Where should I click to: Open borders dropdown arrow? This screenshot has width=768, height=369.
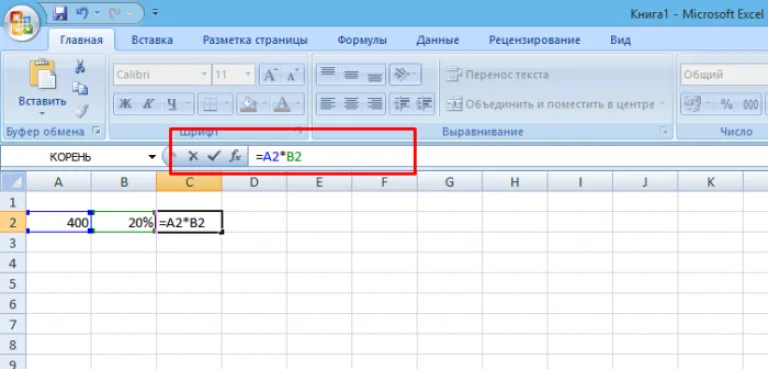coord(227,103)
